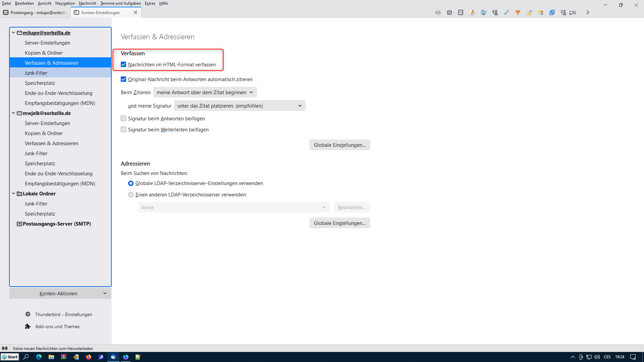Open the Extras menu
The height and width of the screenshot is (362, 644).
click(x=150, y=3)
